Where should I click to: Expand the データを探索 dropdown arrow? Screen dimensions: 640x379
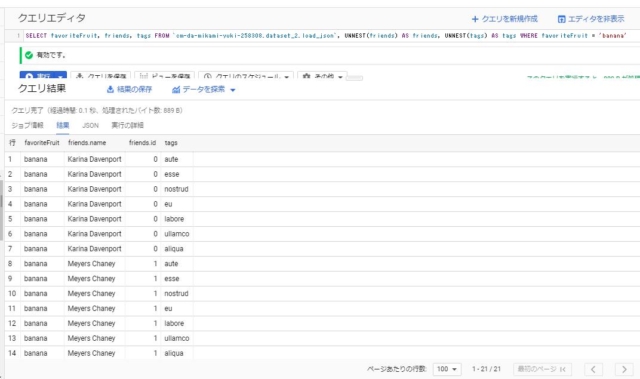point(233,90)
